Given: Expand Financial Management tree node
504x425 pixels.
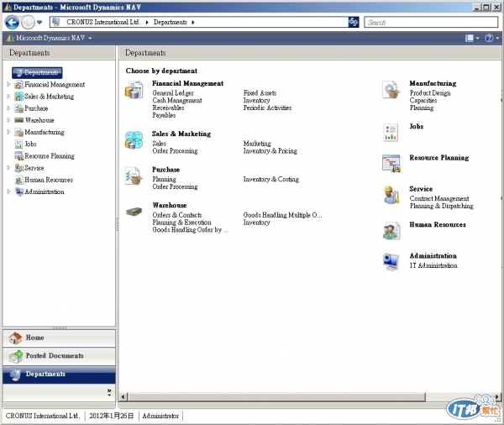Looking at the screenshot, I should click(8, 85).
